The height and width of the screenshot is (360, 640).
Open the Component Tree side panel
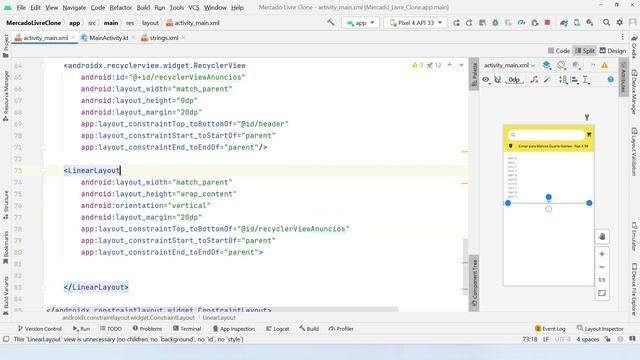[474, 283]
